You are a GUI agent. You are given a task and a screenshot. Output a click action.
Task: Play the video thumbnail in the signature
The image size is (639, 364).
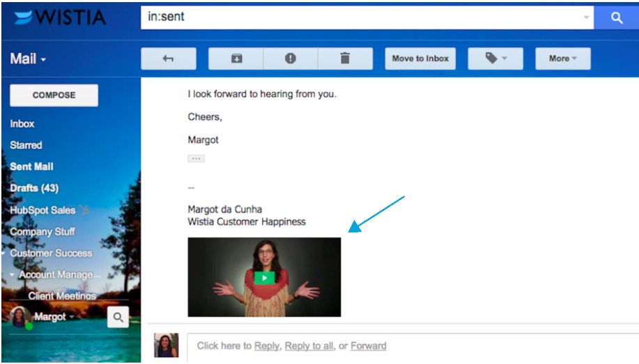pos(264,277)
